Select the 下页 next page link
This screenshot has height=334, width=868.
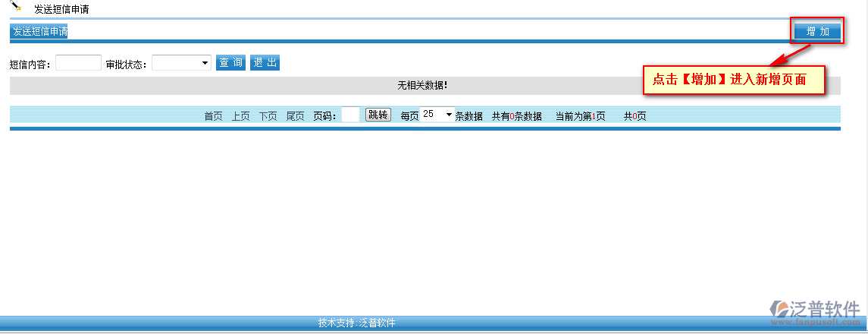click(x=268, y=116)
